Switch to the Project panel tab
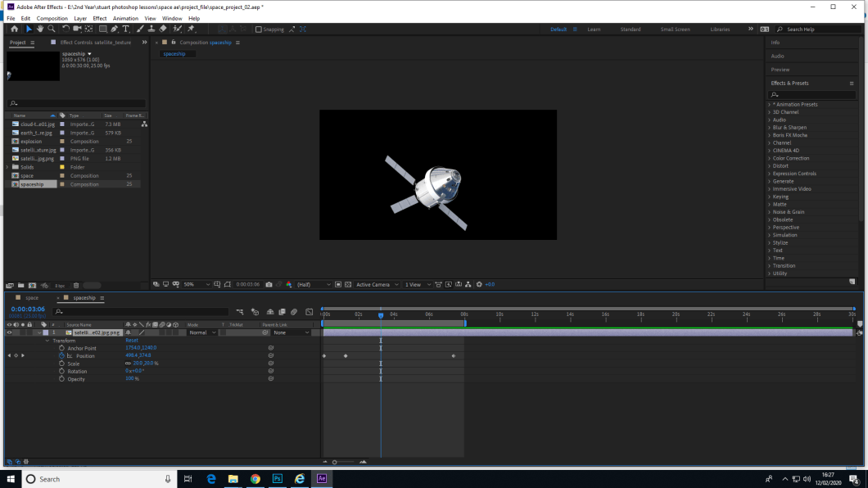This screenshot has width=868, height=488. [x=16, y=42]
